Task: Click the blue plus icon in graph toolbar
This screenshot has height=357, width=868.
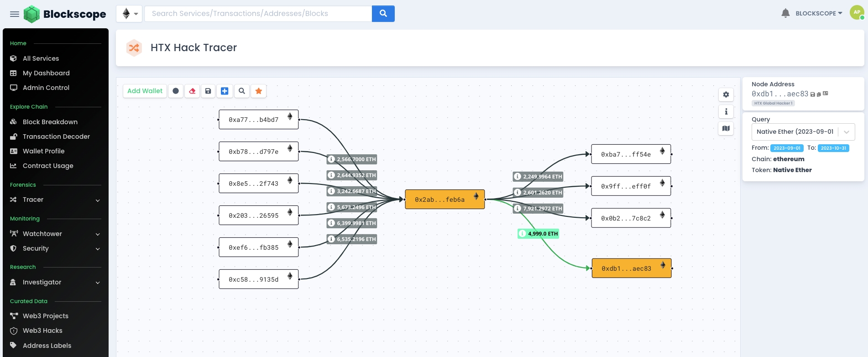Action: [225, 91]
